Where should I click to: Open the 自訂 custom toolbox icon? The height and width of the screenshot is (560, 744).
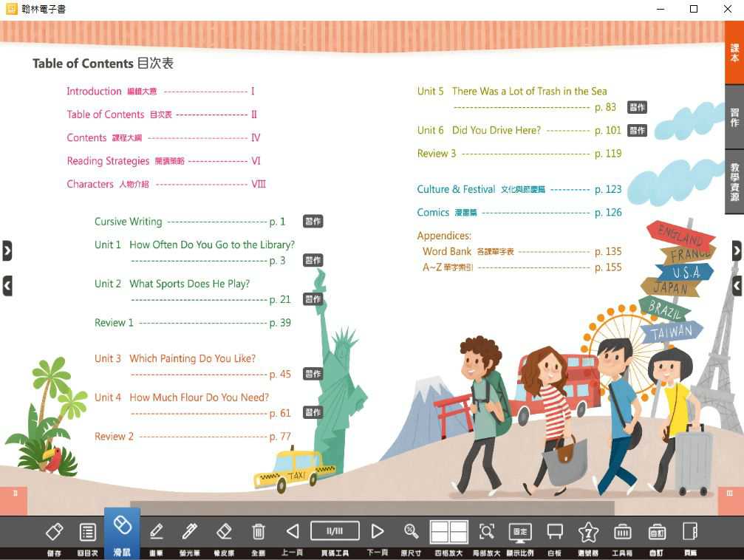point(657,531)
